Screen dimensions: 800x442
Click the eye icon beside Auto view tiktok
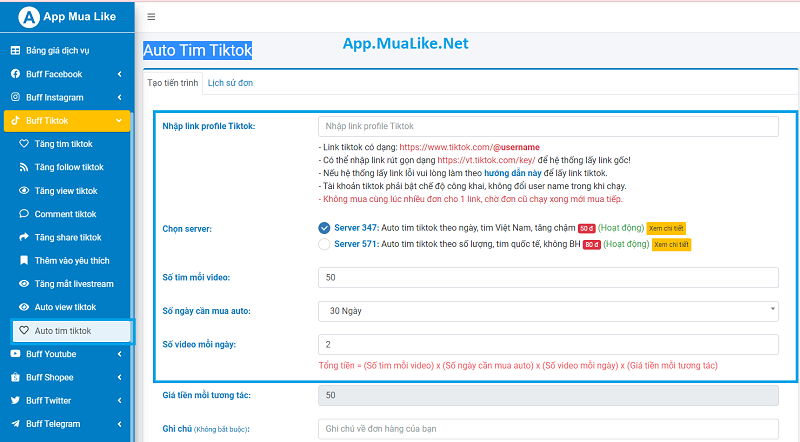pos(24,307)
